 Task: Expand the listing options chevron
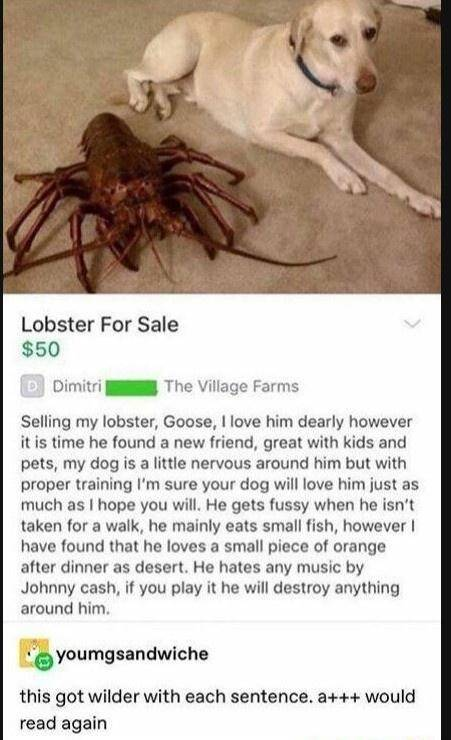412,324
